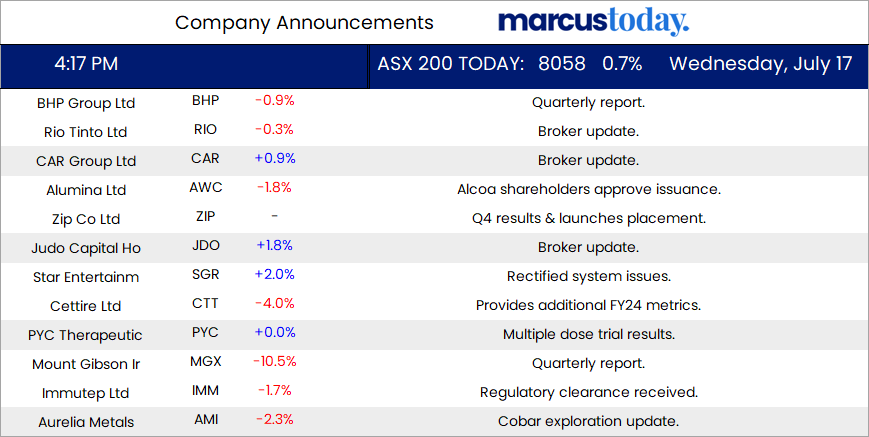
Task: Click the AWC ticker symbol
Action: coord(205,188)
